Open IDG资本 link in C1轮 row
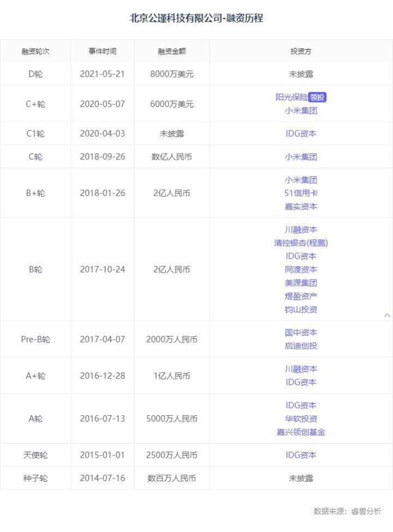 (301, 134)
